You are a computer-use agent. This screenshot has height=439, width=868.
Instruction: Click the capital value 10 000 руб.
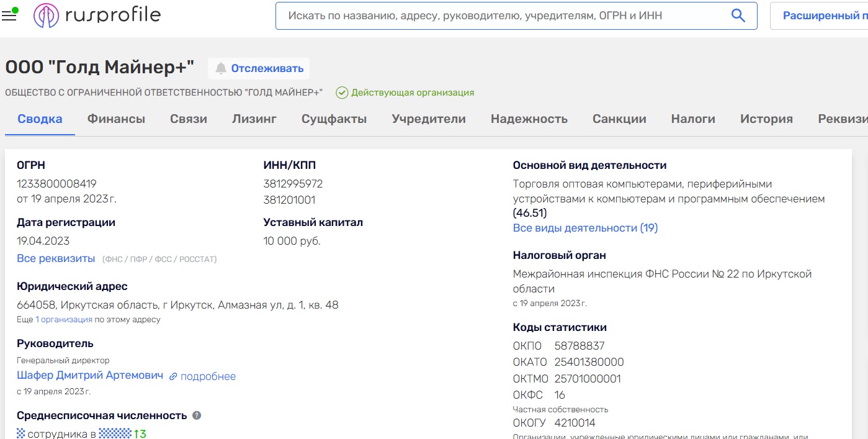pos(292,241)
